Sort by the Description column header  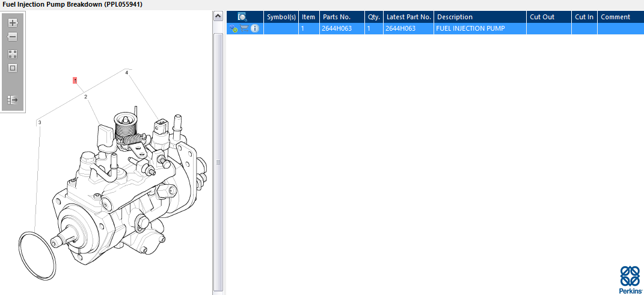pyautogui.click(x=480, y=17)
